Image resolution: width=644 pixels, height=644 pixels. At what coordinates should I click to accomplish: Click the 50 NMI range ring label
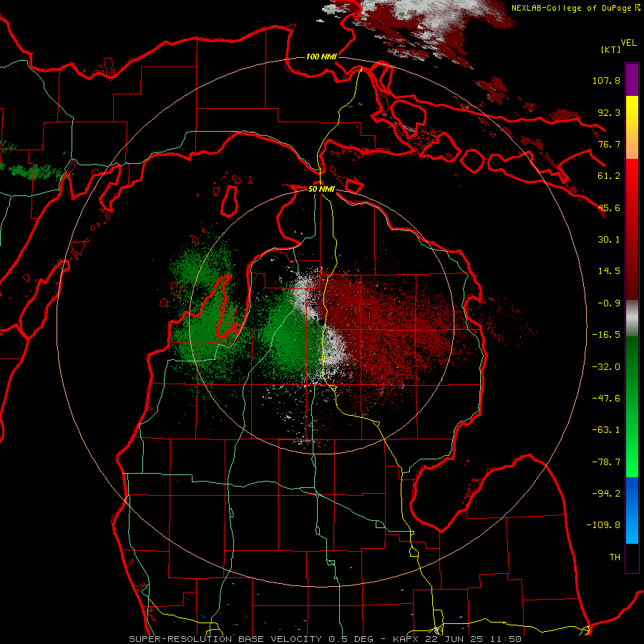[321, 189]
